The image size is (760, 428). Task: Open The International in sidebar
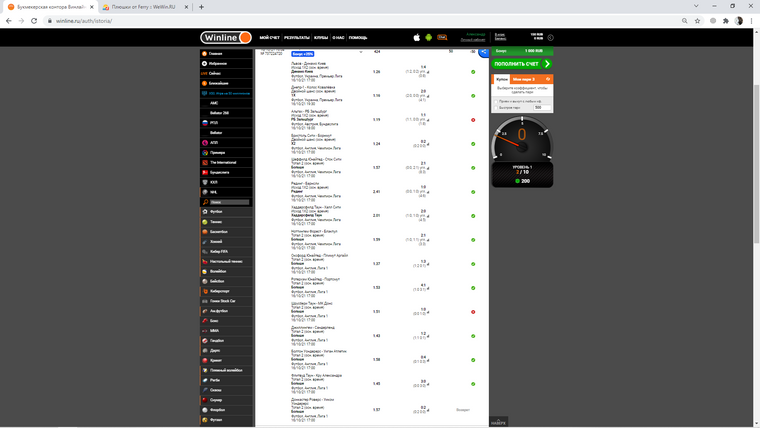[226, 162]
